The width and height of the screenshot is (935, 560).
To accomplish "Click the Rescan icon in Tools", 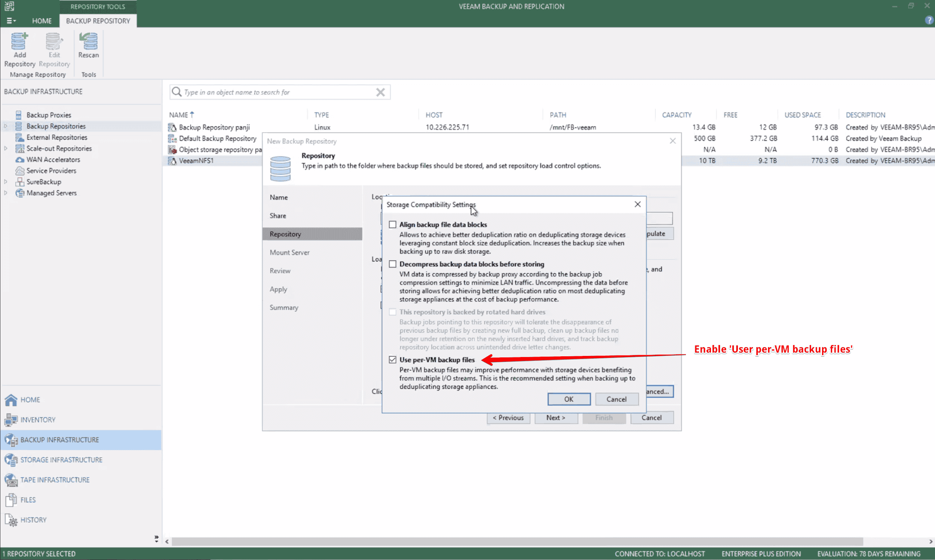I will pyautogui.click(x=89, y=41).
